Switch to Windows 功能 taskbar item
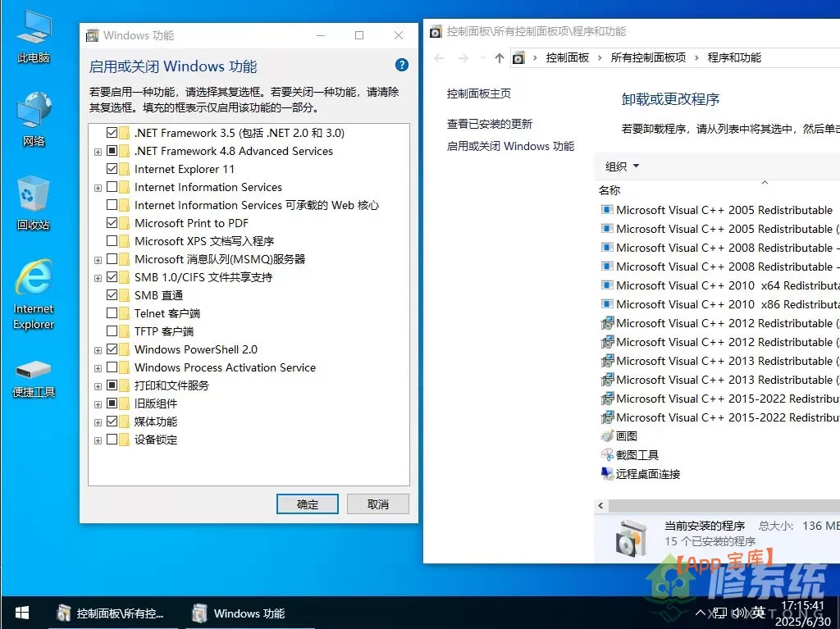 [x=239, y=613]
